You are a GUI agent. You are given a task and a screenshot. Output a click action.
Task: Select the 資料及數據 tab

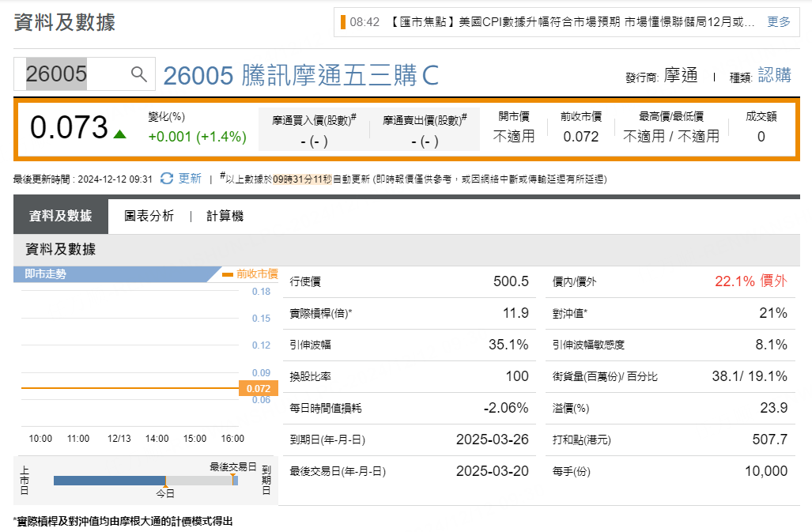click(60, 216)
